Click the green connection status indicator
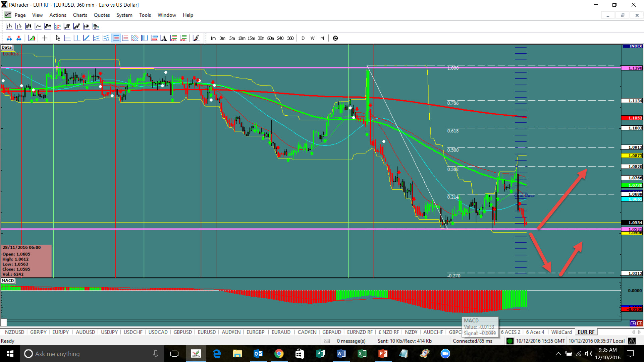Image resolution: width=644 pixels, height=362 pixels. (x=510, y=341)
